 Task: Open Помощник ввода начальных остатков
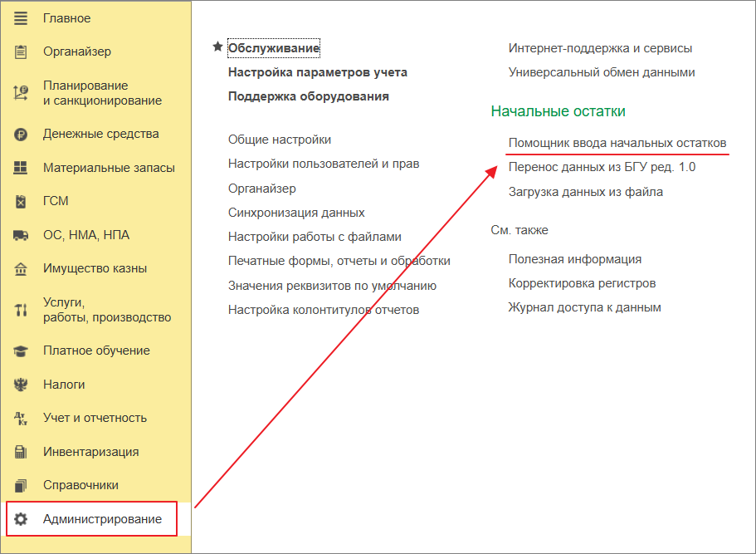pyautogui.click(x=617, y=142)
